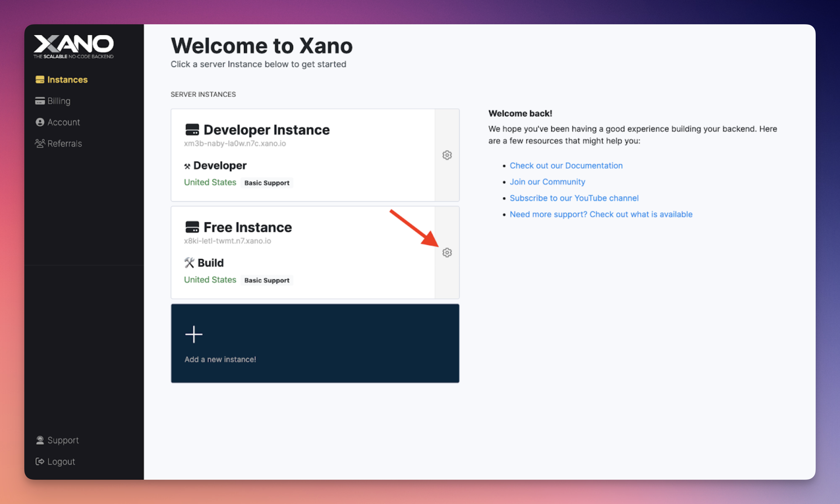The width and height of the screenshot is (840, 504).
Task: Open the Referrals page
Action: click(58, 143)
